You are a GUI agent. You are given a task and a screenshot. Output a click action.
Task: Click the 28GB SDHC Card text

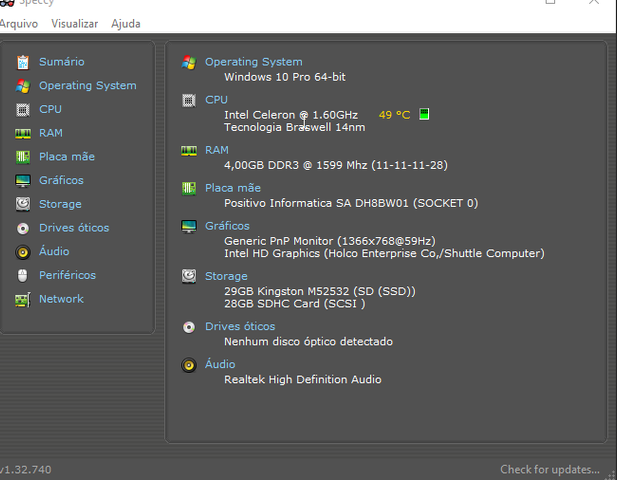(x=295, y=304)
